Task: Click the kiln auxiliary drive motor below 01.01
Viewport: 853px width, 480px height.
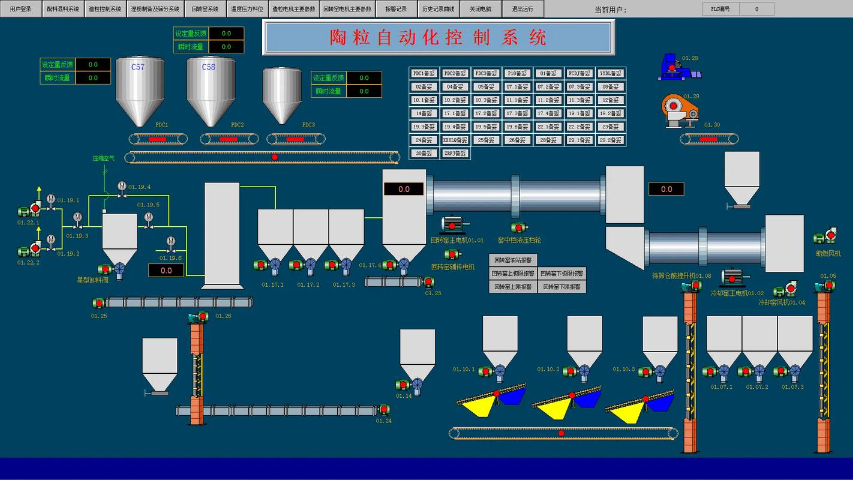Action: pos(453,254)
